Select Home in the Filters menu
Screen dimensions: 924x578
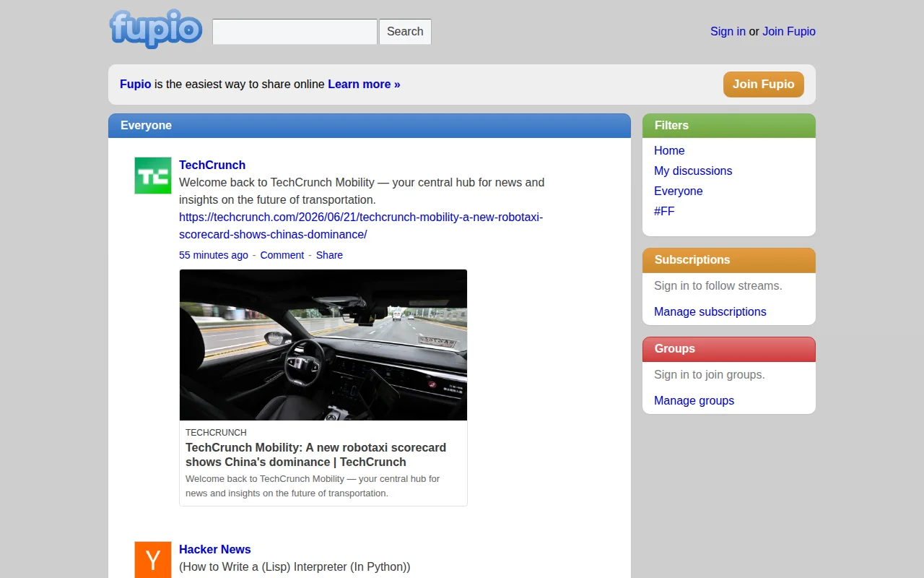(x=669, y=150)
